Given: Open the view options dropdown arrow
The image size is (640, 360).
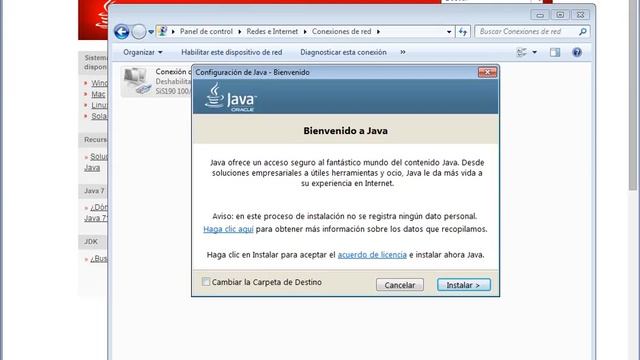Looking at the screenshot, I should [534, 52].
